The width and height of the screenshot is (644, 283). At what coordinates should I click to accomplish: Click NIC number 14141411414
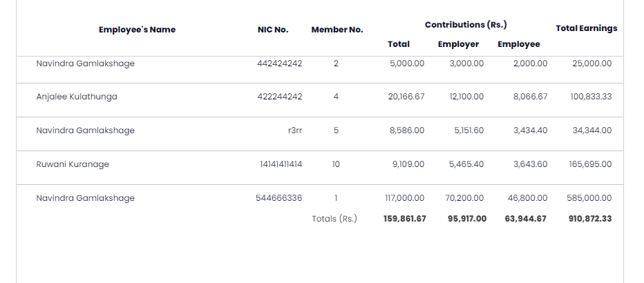point(281,164)
